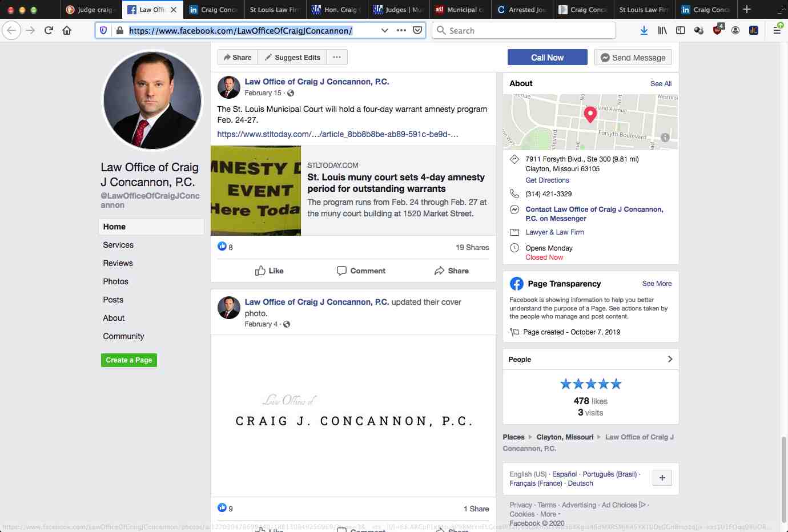This screenshot has height=532, width=788.
Task: Click Suggest Edits
Action: pos(292,57)
